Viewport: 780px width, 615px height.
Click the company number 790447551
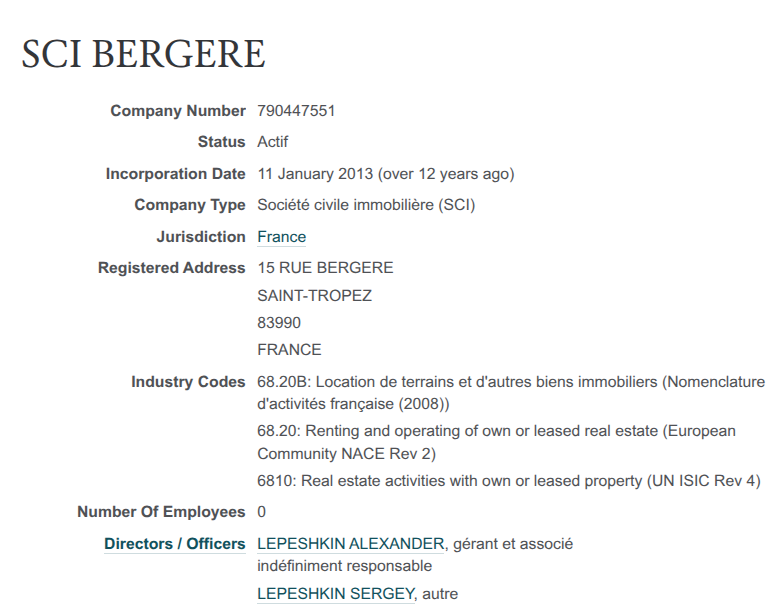pyautogui.click(x=296, y=111)
